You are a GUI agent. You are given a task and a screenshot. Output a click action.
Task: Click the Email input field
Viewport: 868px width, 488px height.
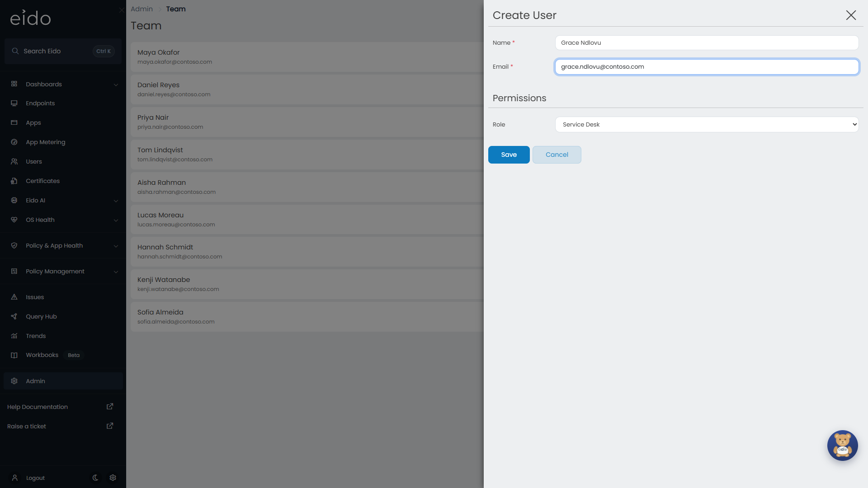(x=707, y=67)
